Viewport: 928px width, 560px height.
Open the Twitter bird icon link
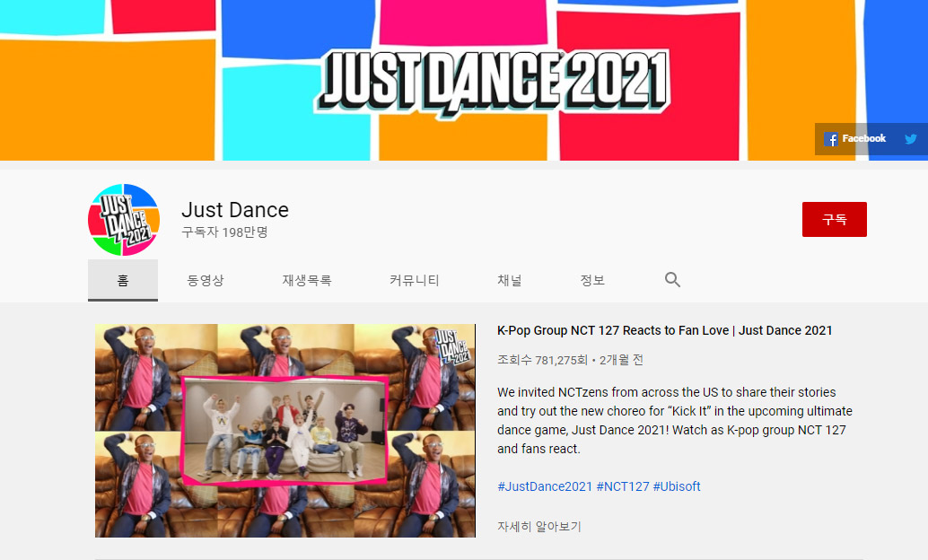[910, 139]
